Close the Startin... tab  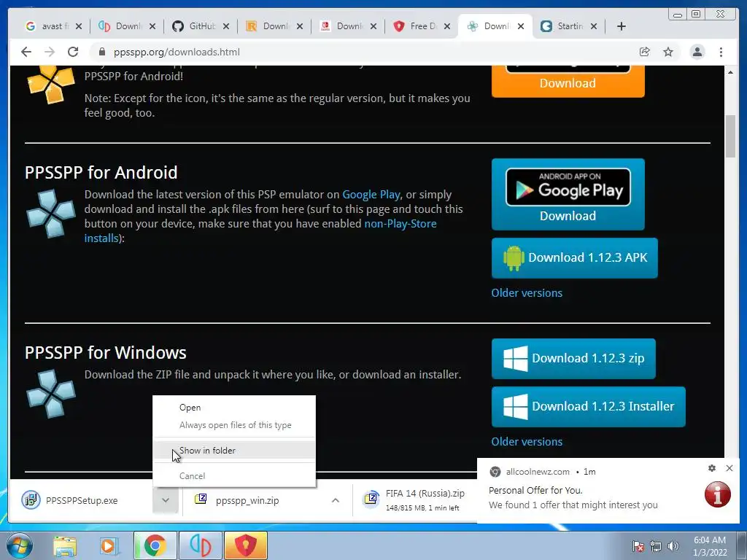(x=594, y=26)
